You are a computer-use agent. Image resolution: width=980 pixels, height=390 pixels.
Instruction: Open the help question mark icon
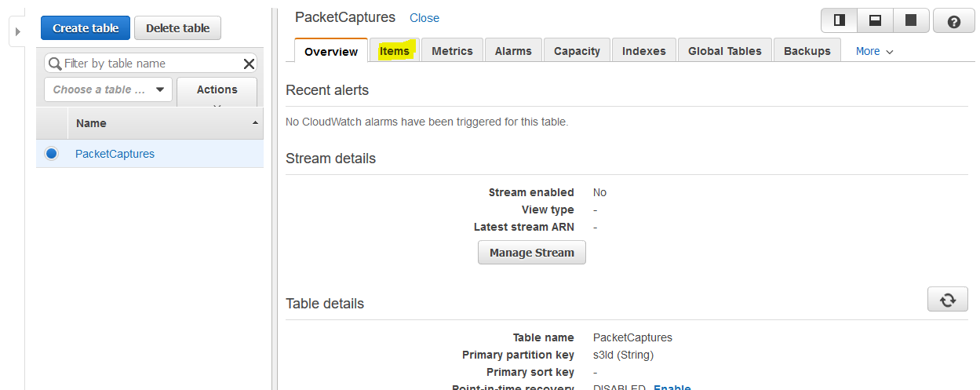click(x=954, y=21)
